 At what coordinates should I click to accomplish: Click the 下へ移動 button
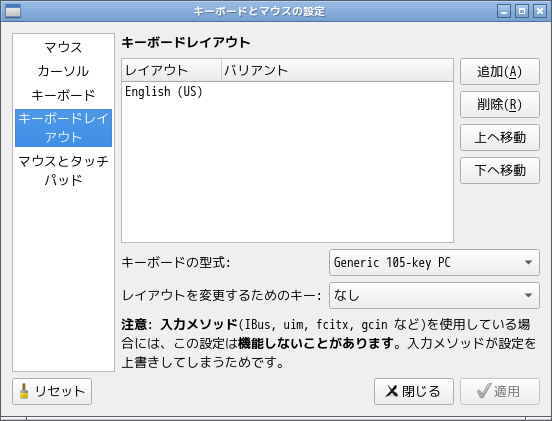click(x=500, y=170)
